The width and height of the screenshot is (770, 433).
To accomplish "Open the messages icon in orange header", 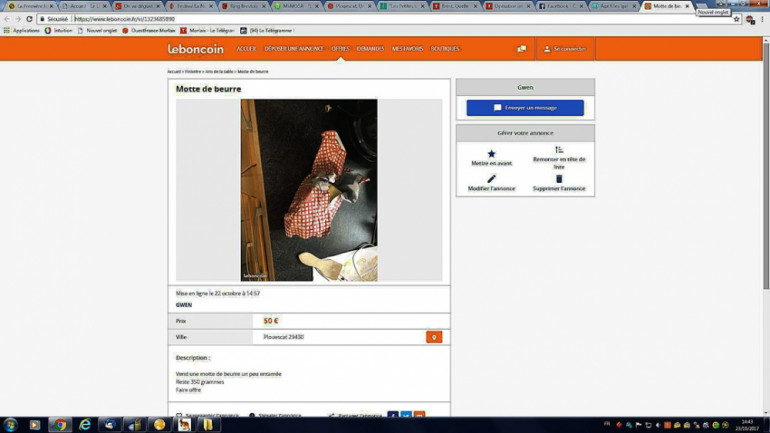I will (521, 49).
